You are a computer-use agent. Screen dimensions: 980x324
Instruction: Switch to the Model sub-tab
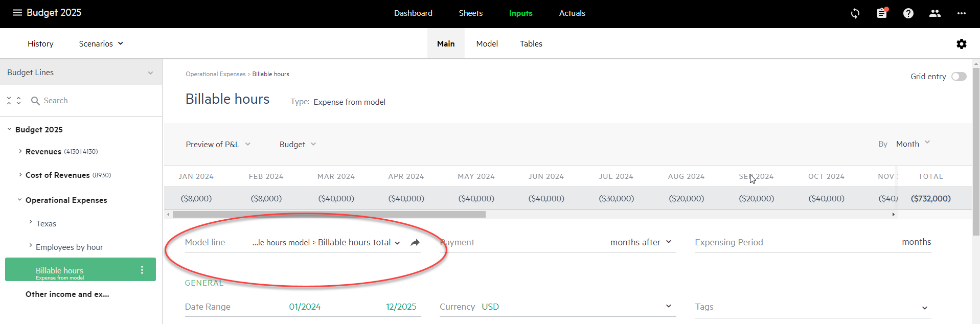[x=487, y=44]
